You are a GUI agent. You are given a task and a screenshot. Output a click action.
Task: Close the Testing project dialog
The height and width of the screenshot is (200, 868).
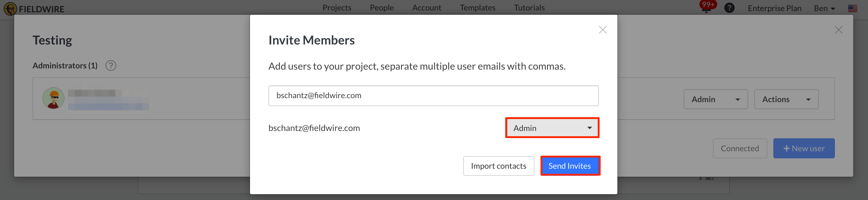tap(839, 30)
